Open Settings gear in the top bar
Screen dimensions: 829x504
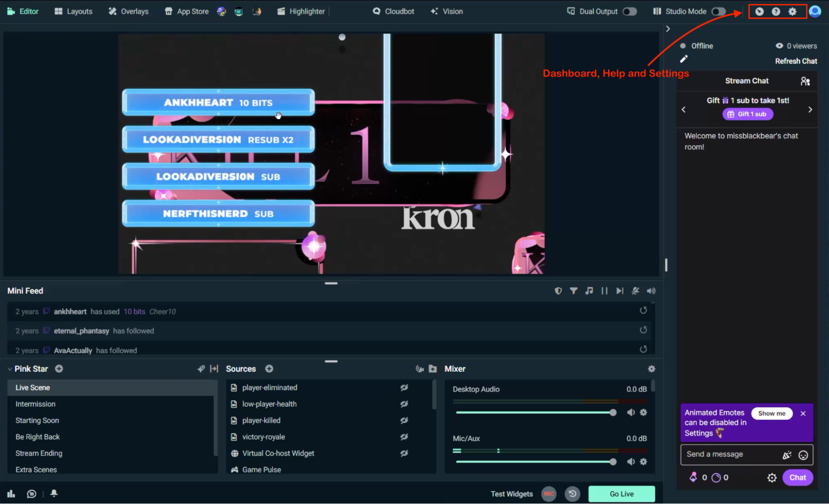pyautogui.click(x=793, y=12)
